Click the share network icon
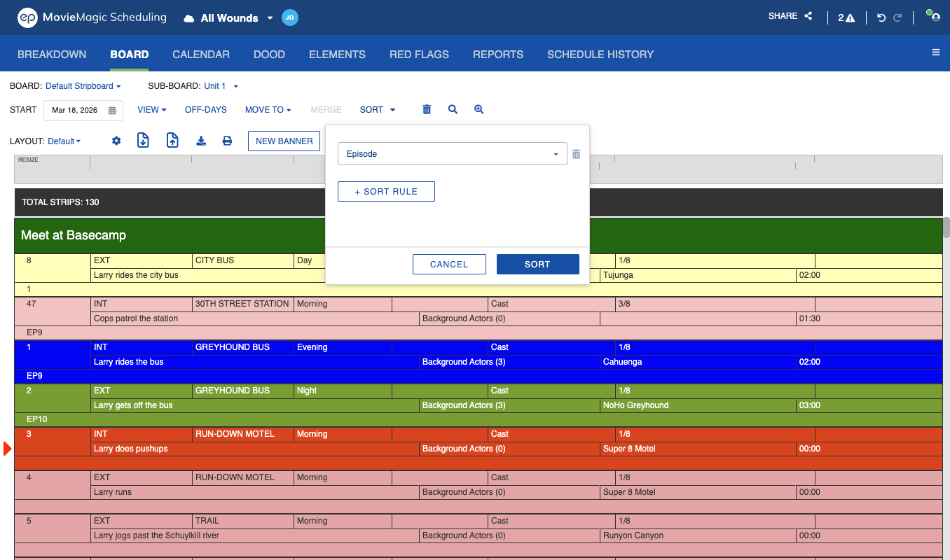Image resolution: width=950 pixels, height=560 pixels. pyautogui.click(x=808, y=16)
